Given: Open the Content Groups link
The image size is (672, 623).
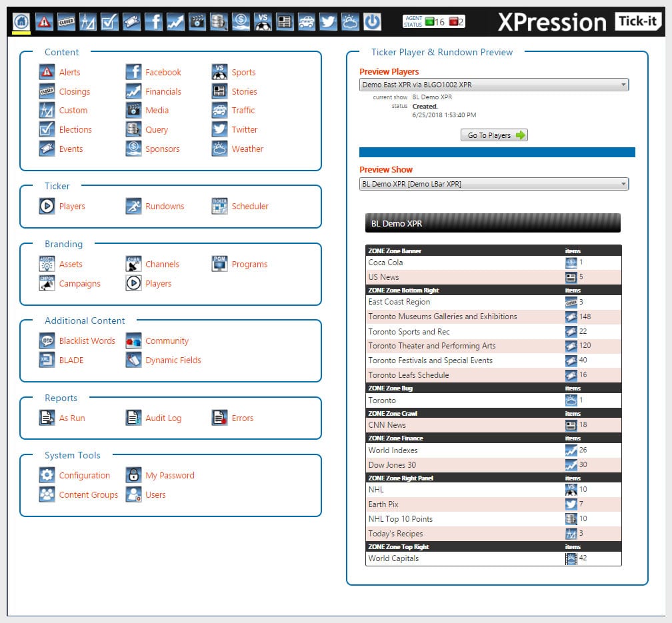Looking at the screenshot, I should (x=88, y=495).
